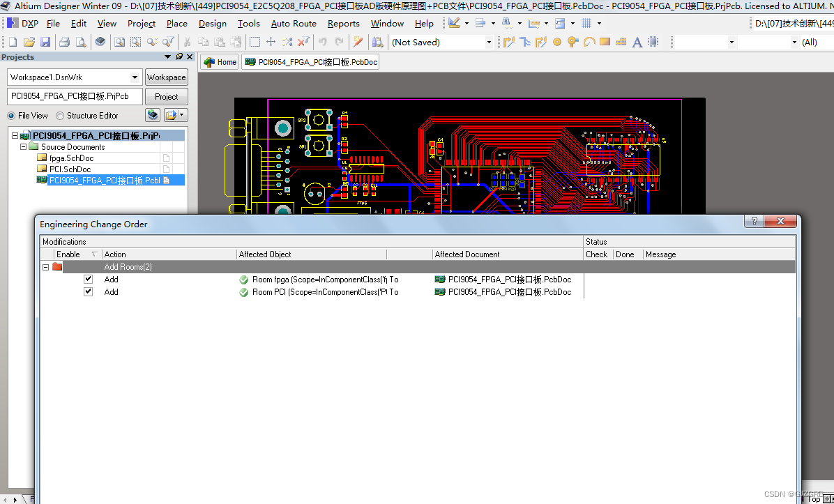Click the Project button
The image size is (834, 504).
[166, 96]
